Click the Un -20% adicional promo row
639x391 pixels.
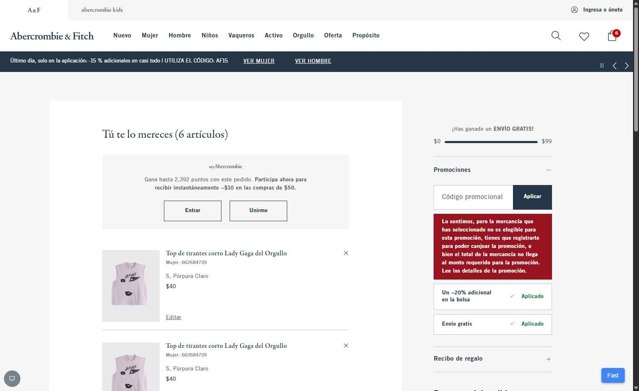pyautogui.click(x=493, y=296)
